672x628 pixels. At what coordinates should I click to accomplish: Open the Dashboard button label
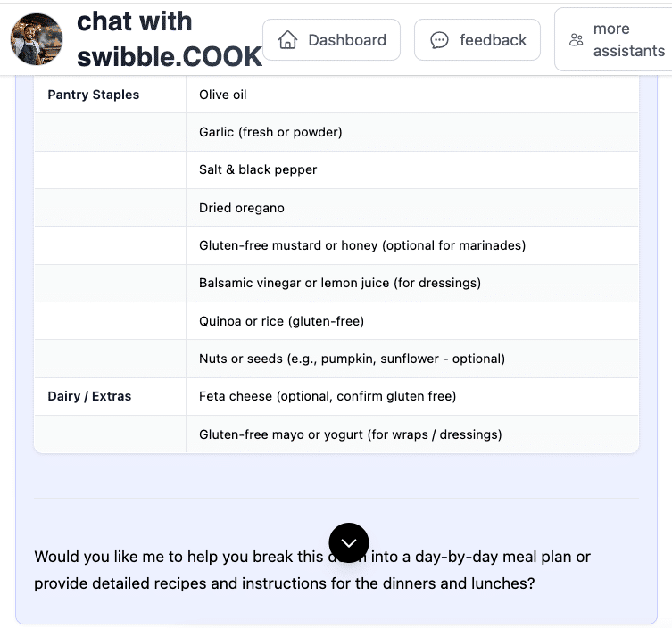(347, 40)
